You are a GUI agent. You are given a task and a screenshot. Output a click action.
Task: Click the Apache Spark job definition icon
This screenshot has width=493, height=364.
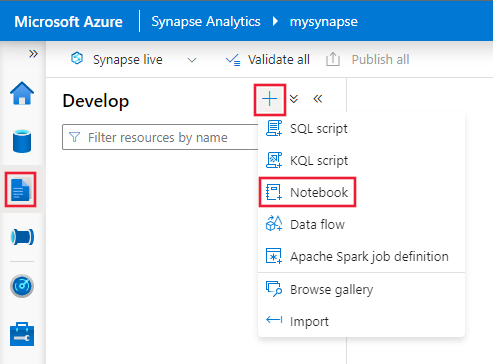[274, 256]
